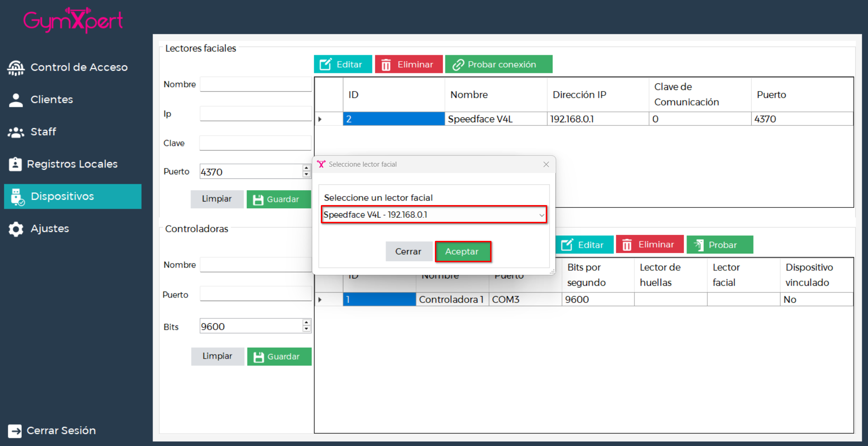Click the GymXpert logo

click(x=73, y=20)
